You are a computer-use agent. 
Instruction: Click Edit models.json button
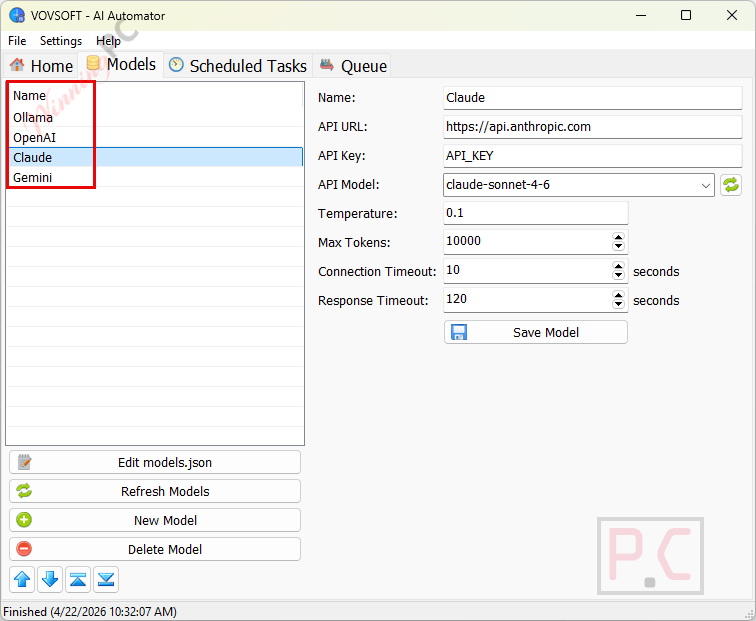pyautogui.click(x=155, y=462)
